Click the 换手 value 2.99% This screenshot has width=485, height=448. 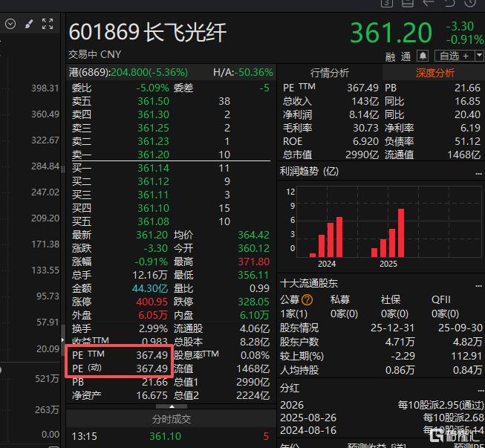tap(154, 328)
